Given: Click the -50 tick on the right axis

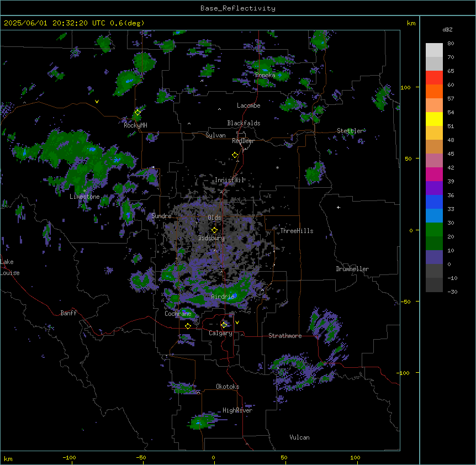Looking at the screenshot, I should [405, 302].
